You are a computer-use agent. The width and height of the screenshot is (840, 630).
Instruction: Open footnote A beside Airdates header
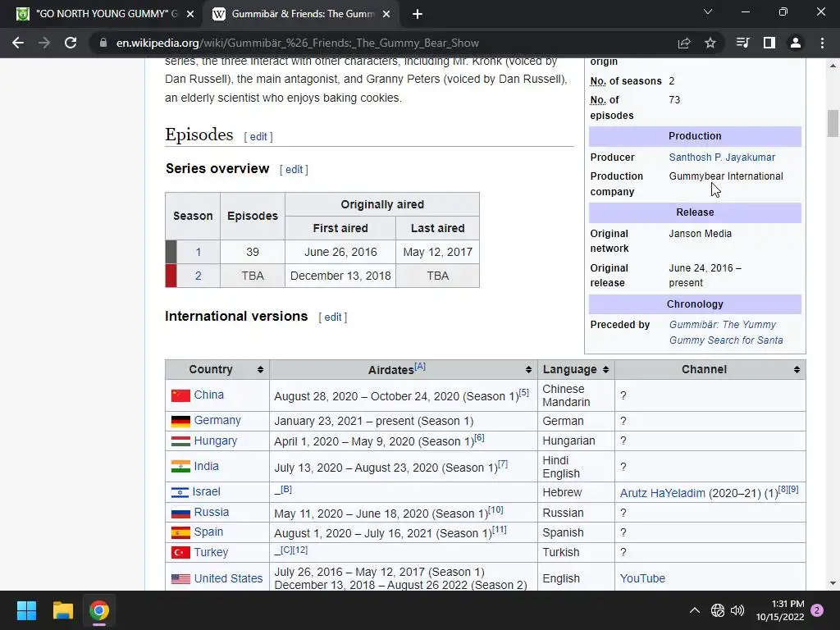(x=420, y=367)
